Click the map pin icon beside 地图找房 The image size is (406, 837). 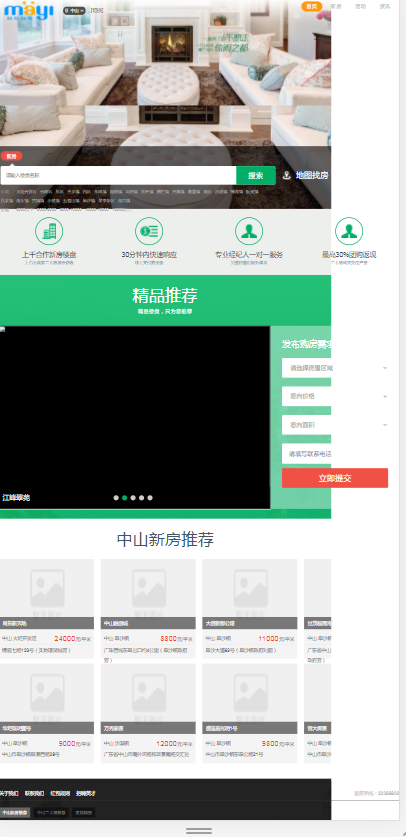pos(286,176)
